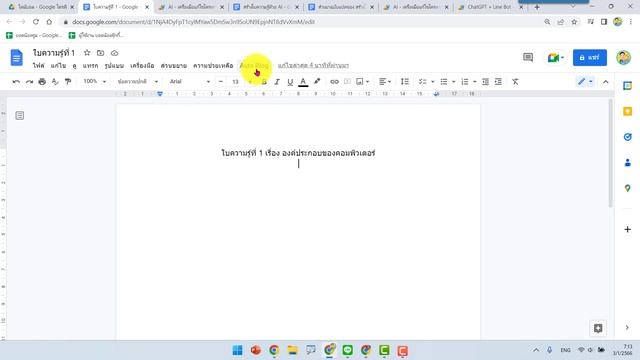Insert a hyperlink
The height and width of the screenshot is (360, 640).
click(x=334, y=82)
